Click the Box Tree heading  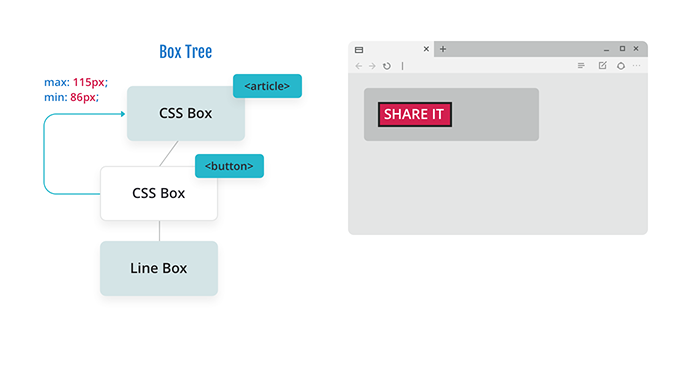coord(186,52)
